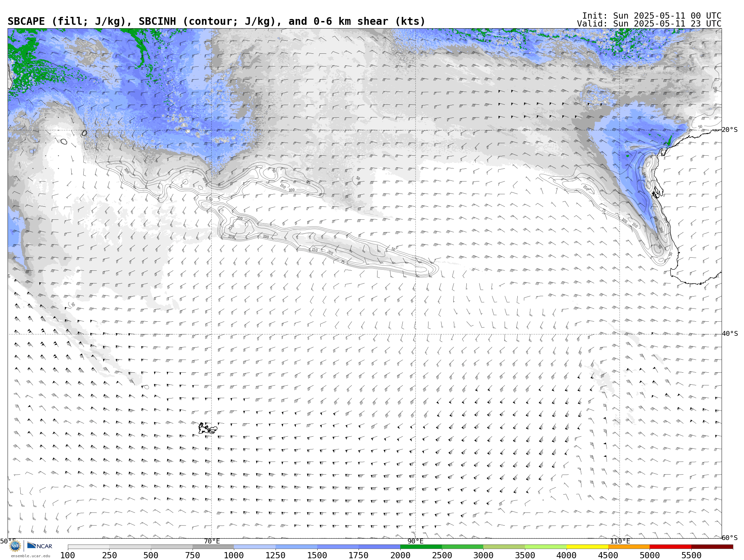Click the colorbar label 4000
Image resolution: width=744 pixels, height=560 pixels.
567,555
